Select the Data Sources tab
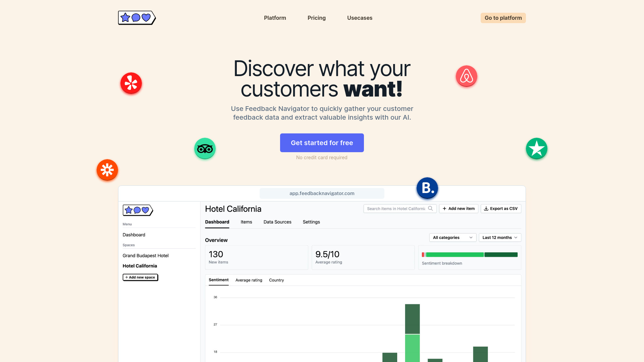This screenshot has width=644, height=362. (277, 222)
